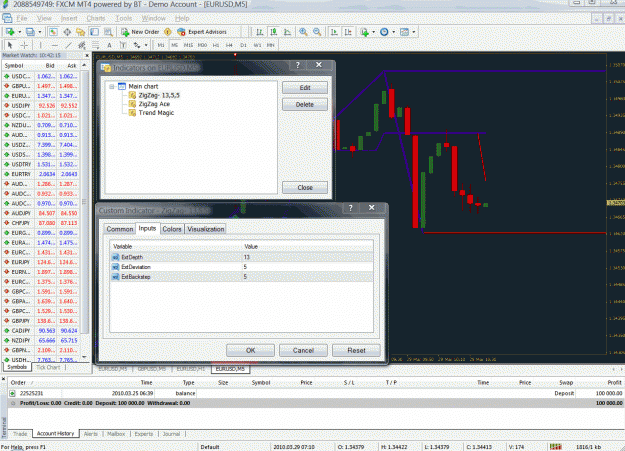Select the vertical line drawing tool
The width and height of the screenshot is (625, 451).
coord(40,45)
